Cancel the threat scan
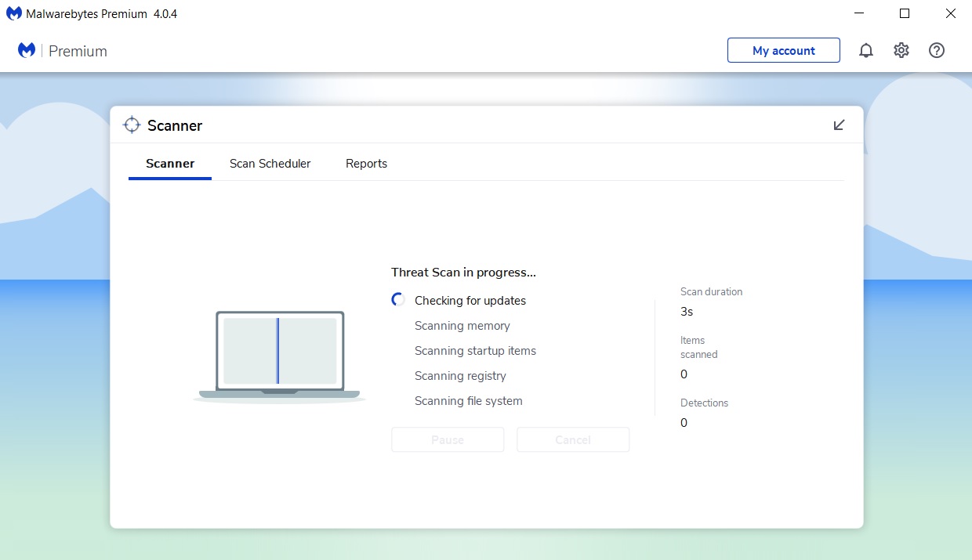The width and height of the screenshot is (972, 560). (x=573, y=440)
